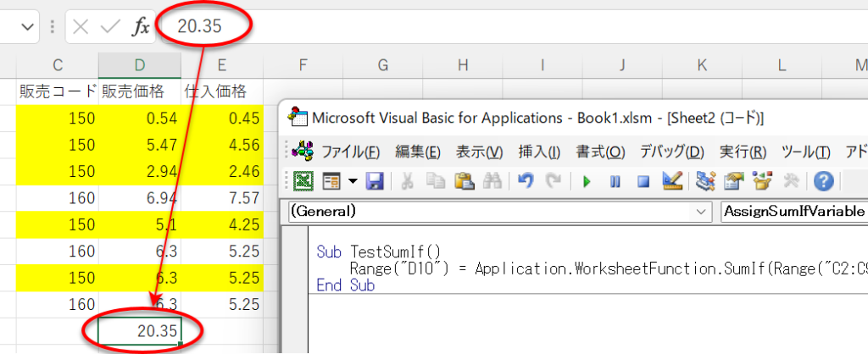Open the AssignSumIfVariable procedure dropdown

[794, 211]
